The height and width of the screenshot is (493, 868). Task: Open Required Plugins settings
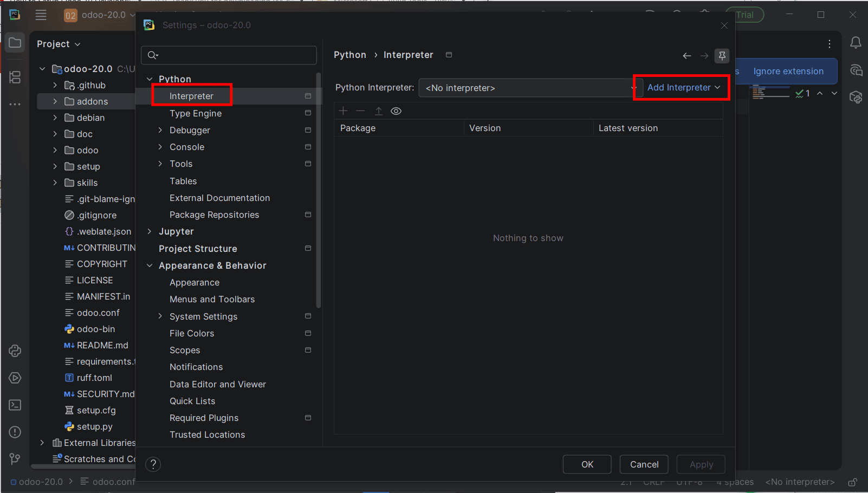coord(204,418)
